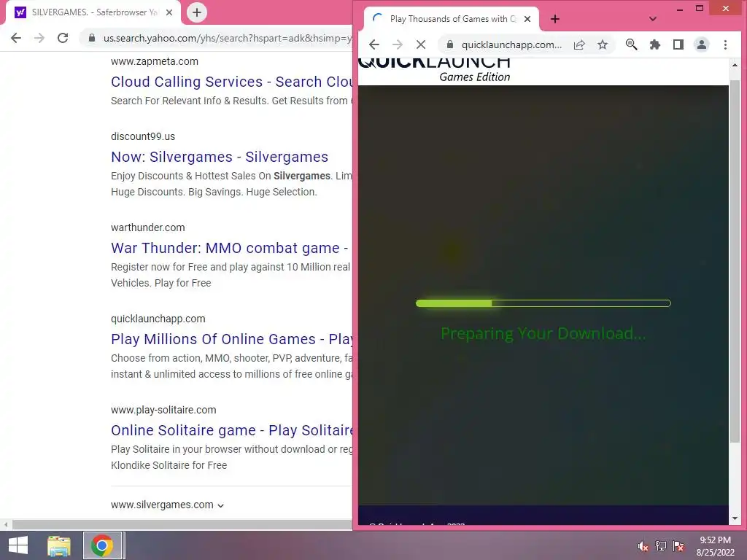747x560 pixels.
Task: Stop loading the quicklaunchapp page
Action: [421, 44]
